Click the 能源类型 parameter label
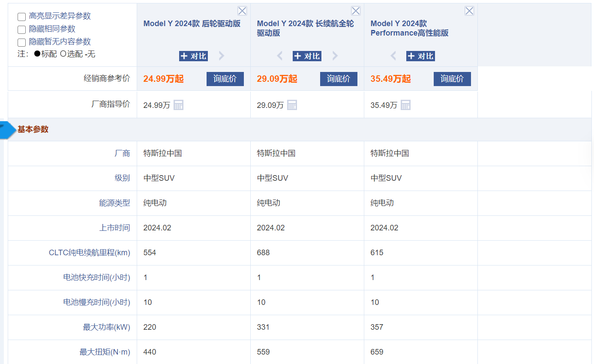Screen dimensions: 594x364 (114, 203)
